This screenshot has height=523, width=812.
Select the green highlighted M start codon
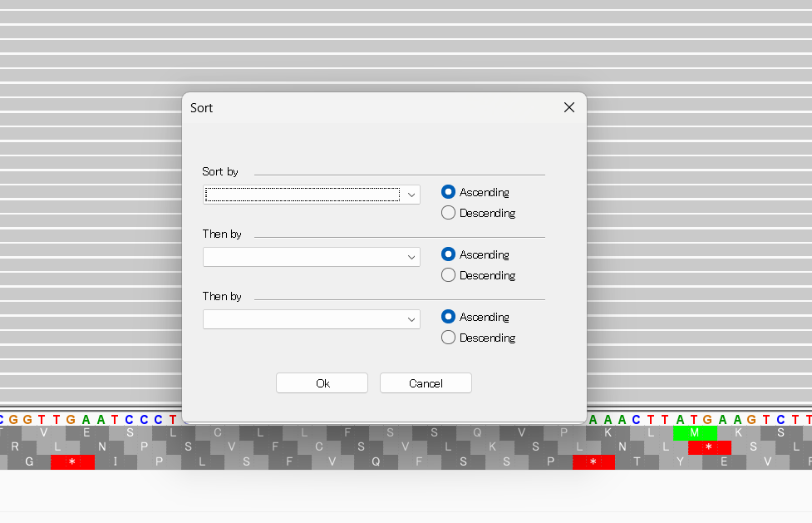[x=696, y=432]
